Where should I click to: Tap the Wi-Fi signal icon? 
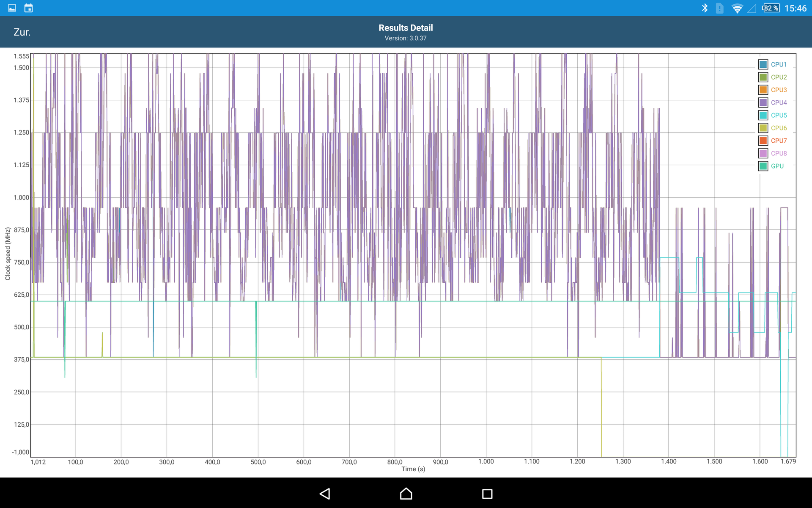point(737,8)
